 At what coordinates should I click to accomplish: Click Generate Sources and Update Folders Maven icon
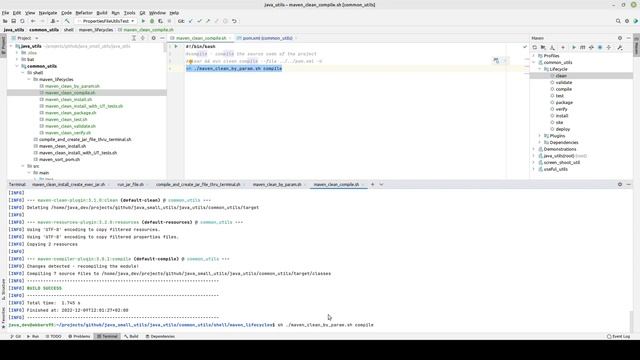point(543,47)
